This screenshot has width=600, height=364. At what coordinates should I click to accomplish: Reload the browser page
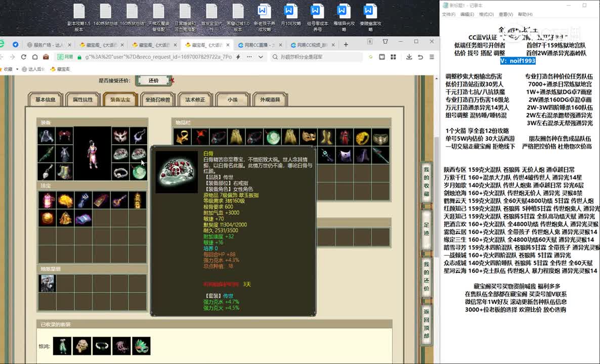click(24, 57)
